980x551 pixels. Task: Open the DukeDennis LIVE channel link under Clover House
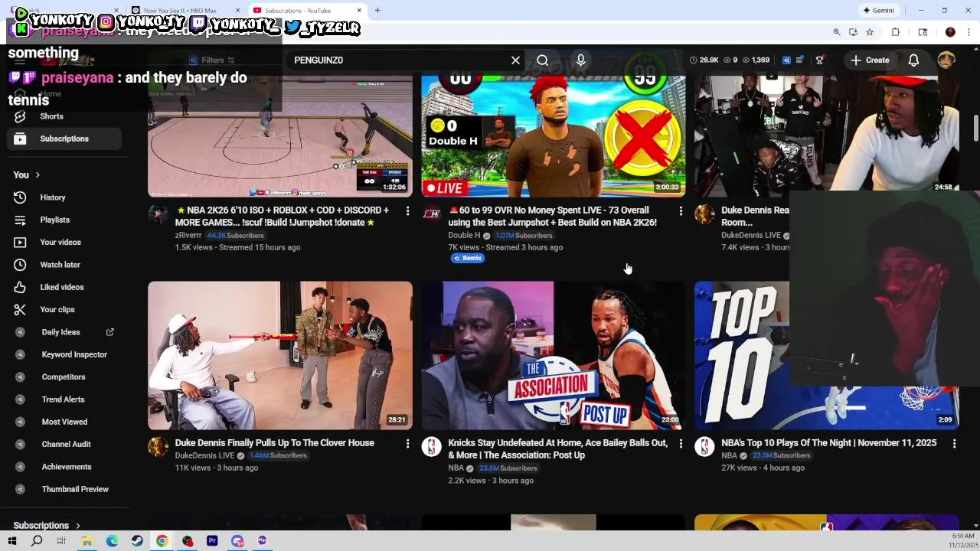tap(204, 455)
